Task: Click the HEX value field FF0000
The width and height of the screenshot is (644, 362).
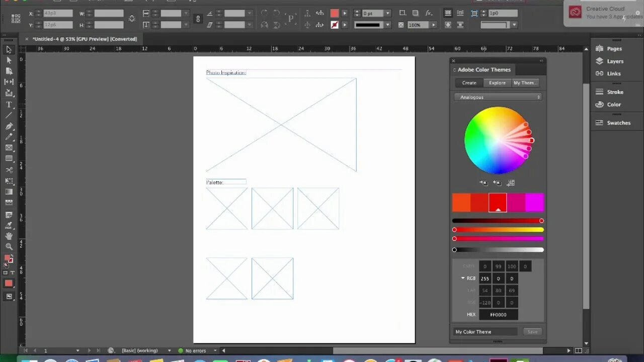Action: 499,315
